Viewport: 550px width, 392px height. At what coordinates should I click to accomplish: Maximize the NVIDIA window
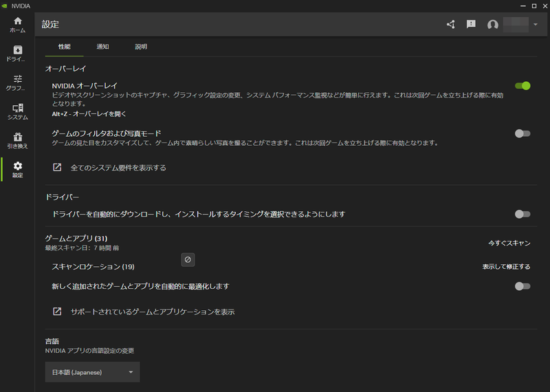point(534,6)
